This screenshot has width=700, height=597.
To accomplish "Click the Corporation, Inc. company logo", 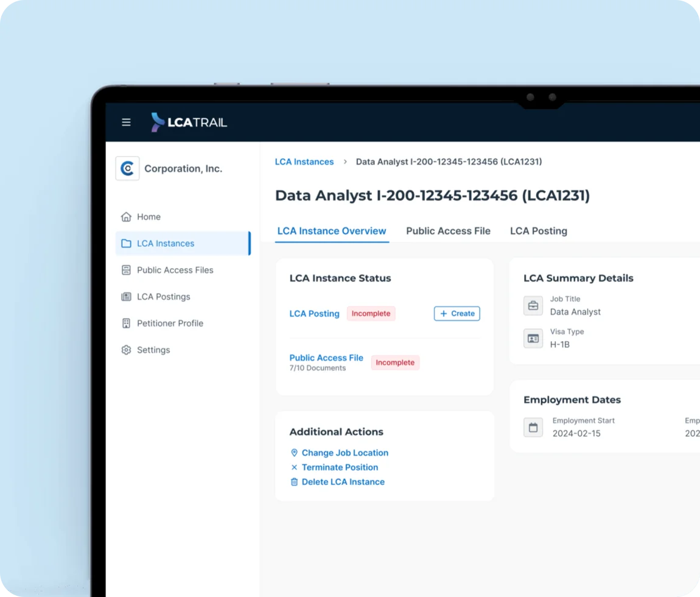I will pos(127,169).
